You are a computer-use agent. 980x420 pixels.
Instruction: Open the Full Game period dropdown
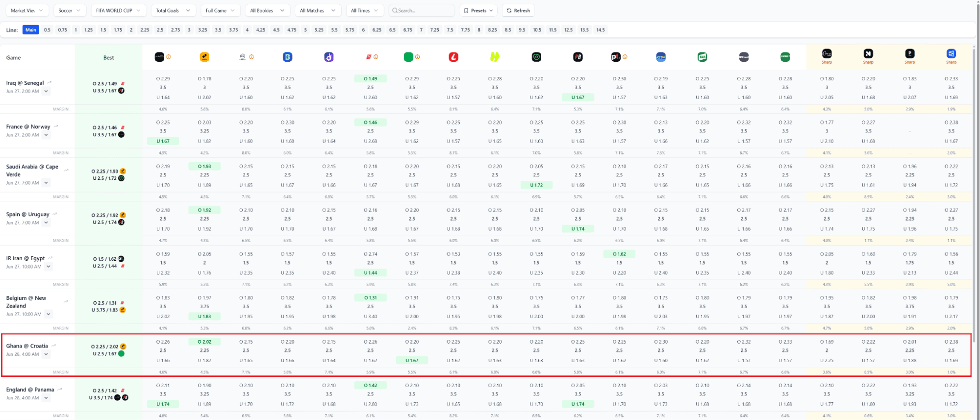pos(220,10)
